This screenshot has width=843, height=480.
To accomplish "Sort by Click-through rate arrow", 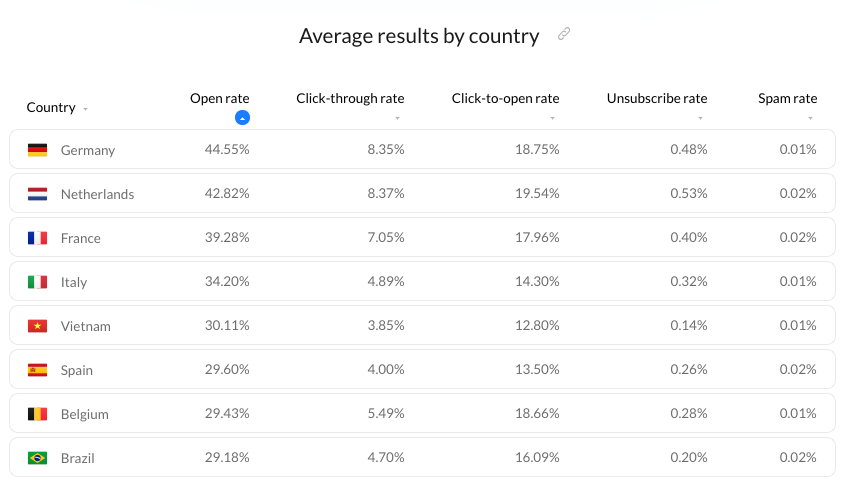I will (397, 119).
